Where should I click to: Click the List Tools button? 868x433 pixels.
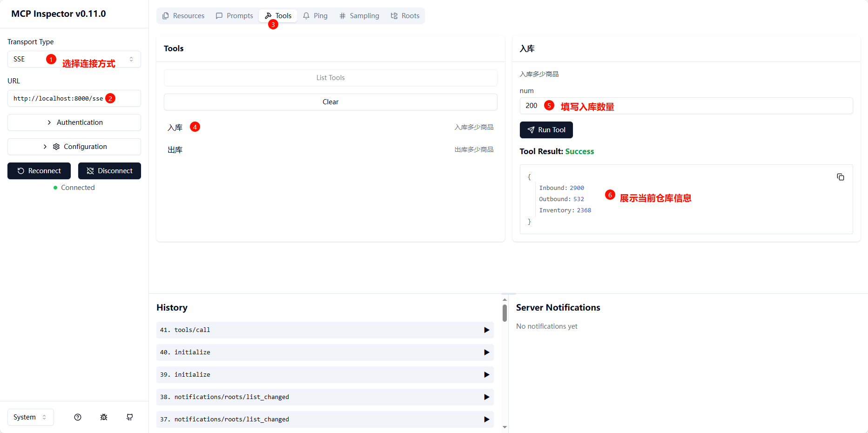(330, 78)
